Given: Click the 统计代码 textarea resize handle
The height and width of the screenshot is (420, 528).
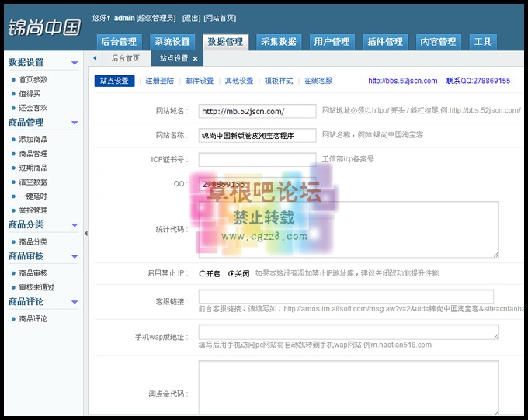Looking at the screenshot, I should 496,255.
